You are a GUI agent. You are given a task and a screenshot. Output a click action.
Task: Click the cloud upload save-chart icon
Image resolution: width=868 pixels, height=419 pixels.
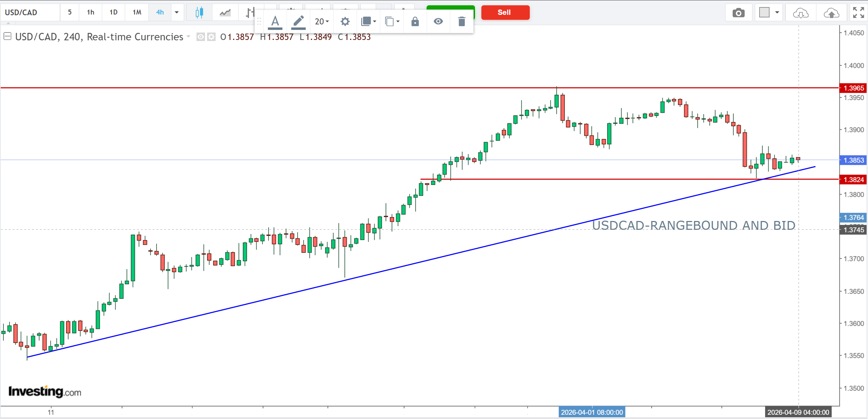(x=831, y=13)
